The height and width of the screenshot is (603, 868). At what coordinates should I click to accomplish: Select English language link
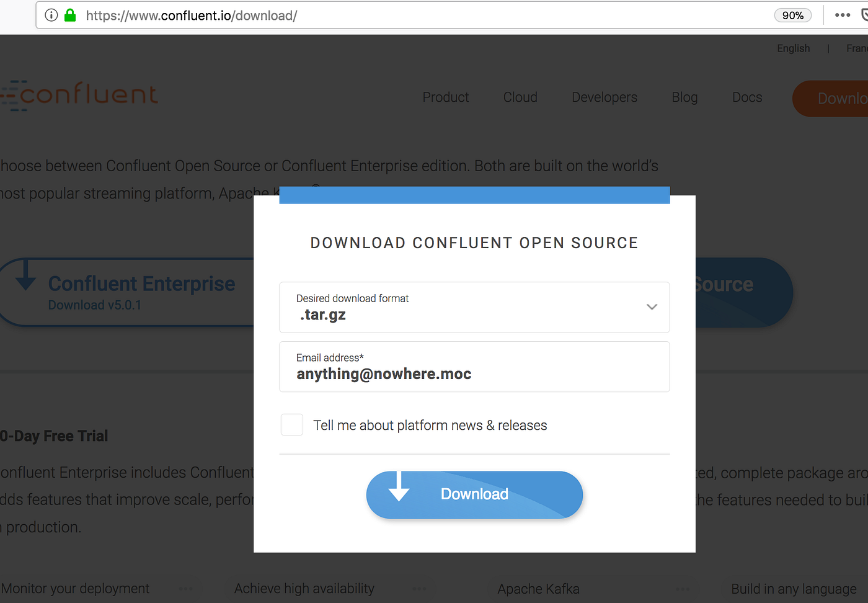coord(794,48)
